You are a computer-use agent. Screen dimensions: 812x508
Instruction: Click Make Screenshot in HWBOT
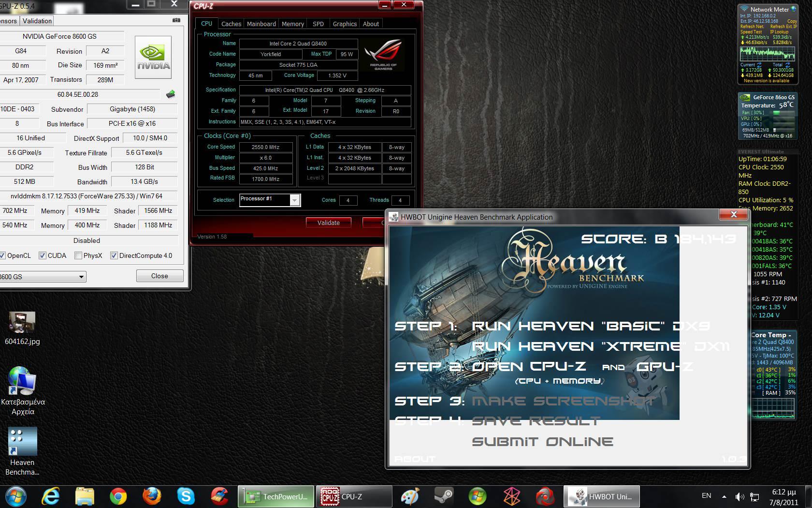click(x=564, y=401)
